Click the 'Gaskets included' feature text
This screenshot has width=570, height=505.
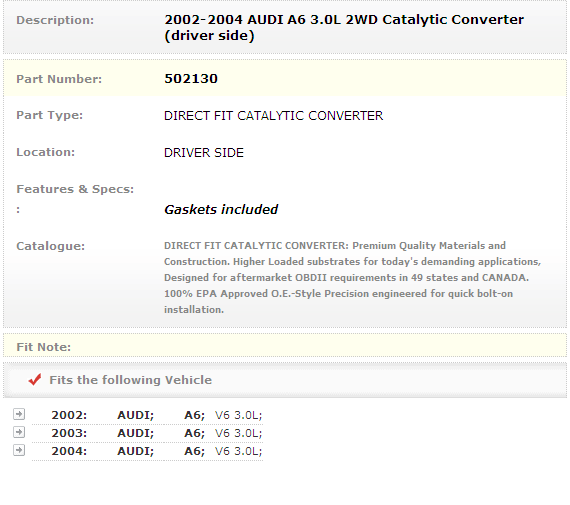pyautogui.click(x=221, y=209)
